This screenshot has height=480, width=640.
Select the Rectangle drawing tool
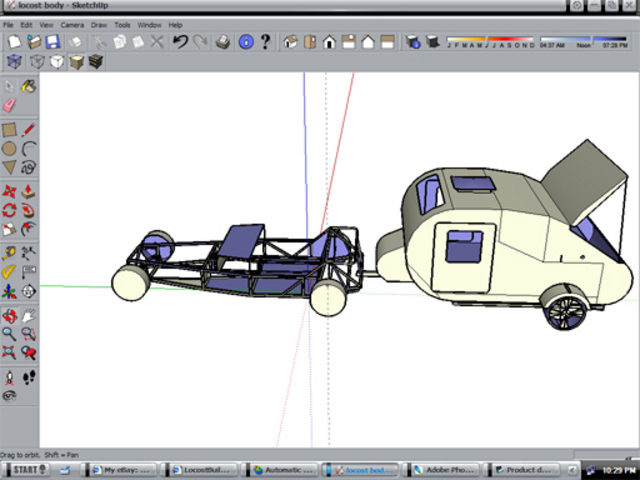[x=9, y=130]
